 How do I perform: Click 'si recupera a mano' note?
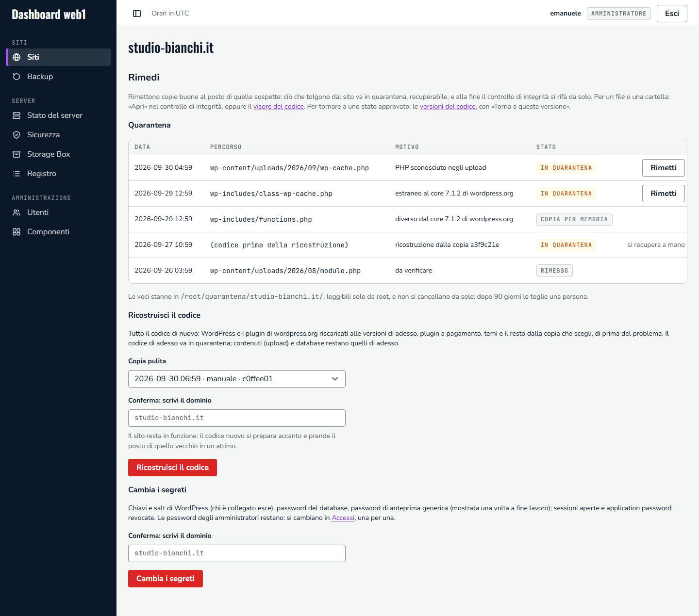point(656,245)
